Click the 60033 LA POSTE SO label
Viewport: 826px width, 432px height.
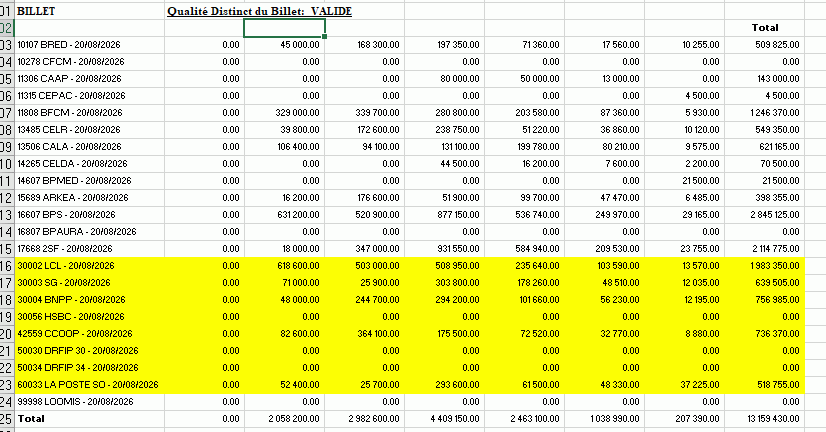pyautogui.click(x=88, y=385)
